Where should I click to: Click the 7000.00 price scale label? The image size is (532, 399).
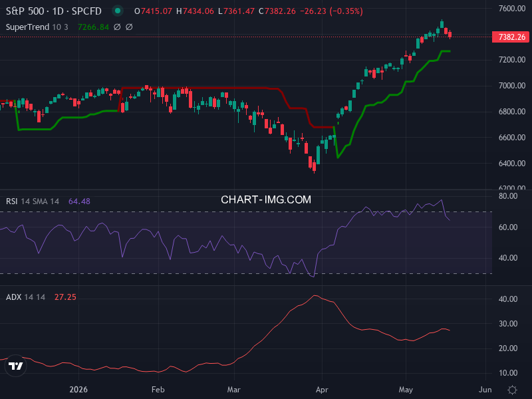(512, 86)
